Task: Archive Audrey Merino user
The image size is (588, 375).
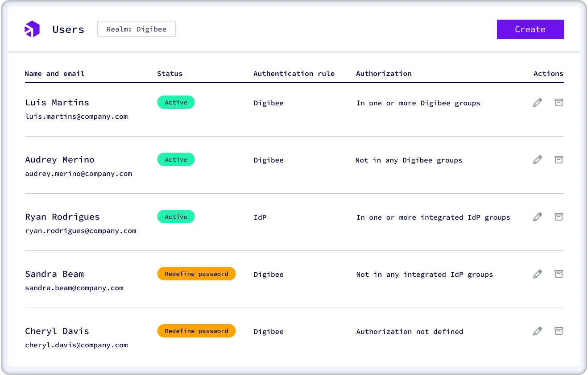Action: (559, 160)
